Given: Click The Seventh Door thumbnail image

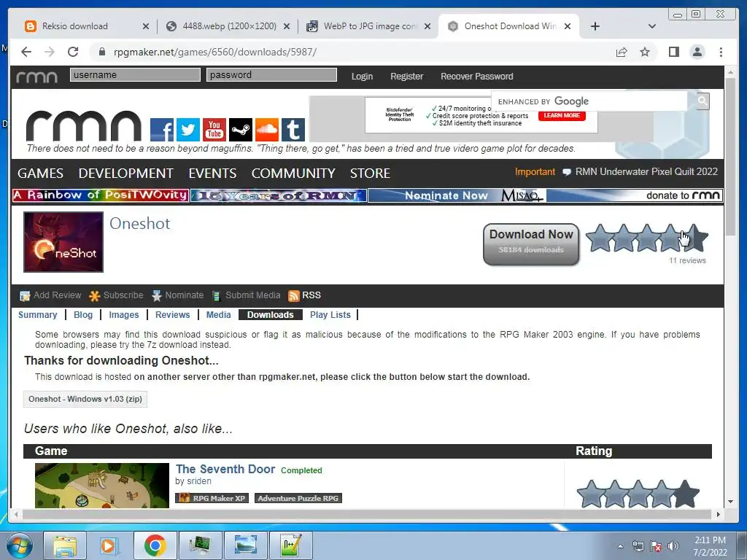Looking at the screenshot, I should point(102,485).
